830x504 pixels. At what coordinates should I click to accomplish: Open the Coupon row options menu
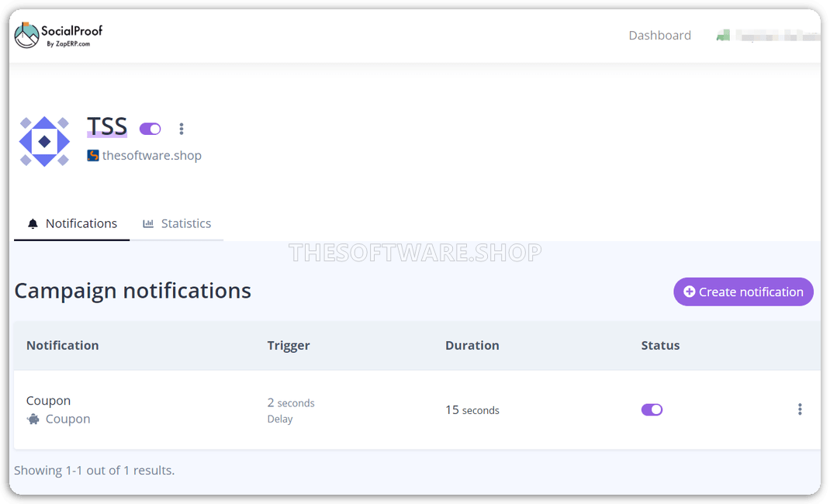800,409
